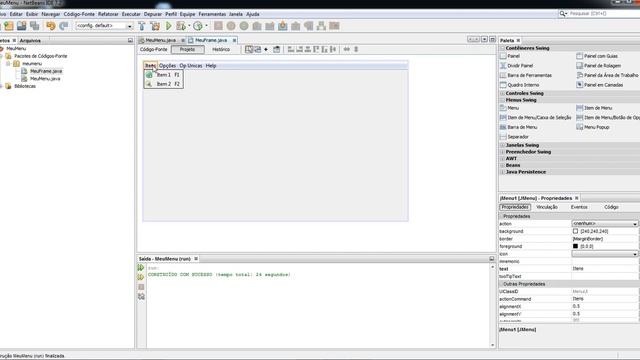
Task: Select Painel em Camadas from the palette
Action: pos(600,85)
